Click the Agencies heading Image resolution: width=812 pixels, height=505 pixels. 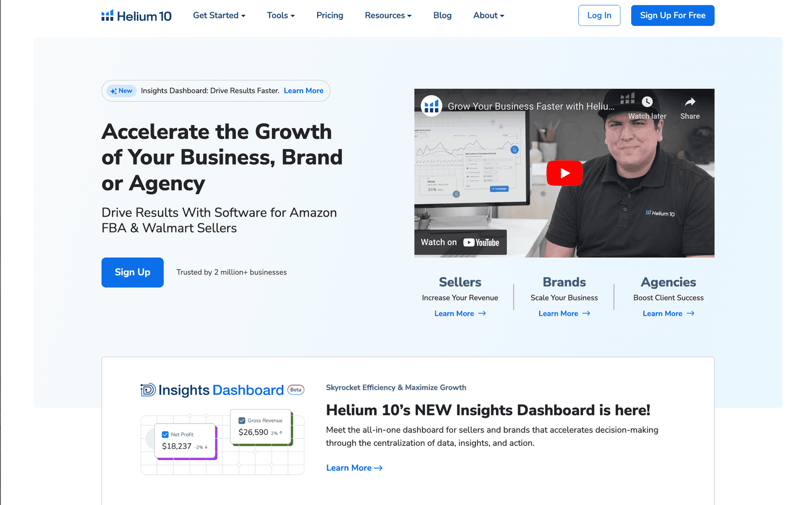[668, 282]
